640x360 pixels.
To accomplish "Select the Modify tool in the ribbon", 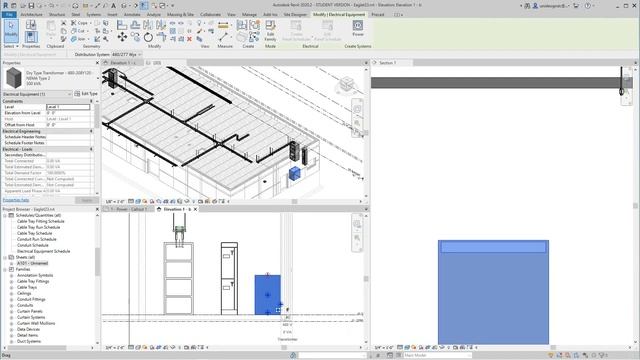I will [x=11, y=31].
